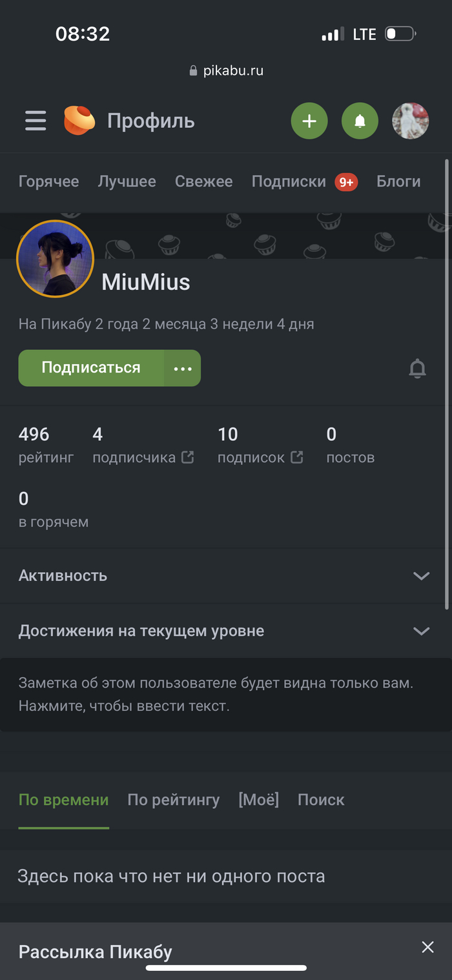Expand the Активность section
Viewport: 452px width, 980px height.
tap(421, 576)
